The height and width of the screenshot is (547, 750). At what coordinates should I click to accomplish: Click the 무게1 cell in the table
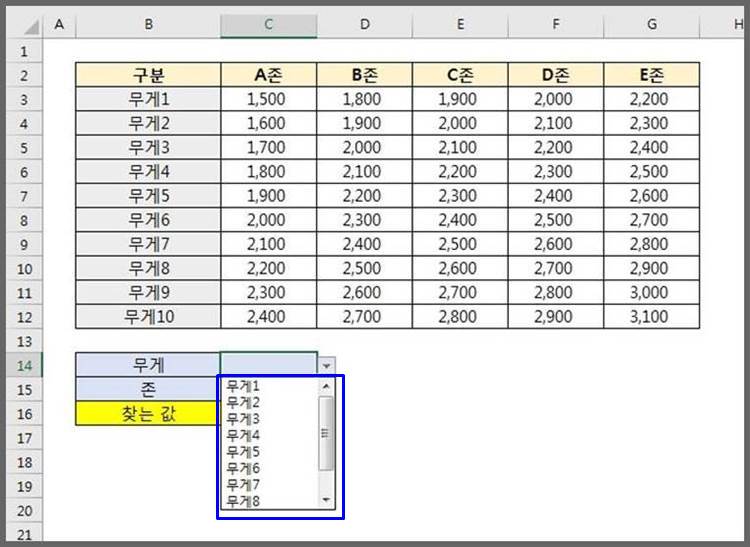click(148, 99)
